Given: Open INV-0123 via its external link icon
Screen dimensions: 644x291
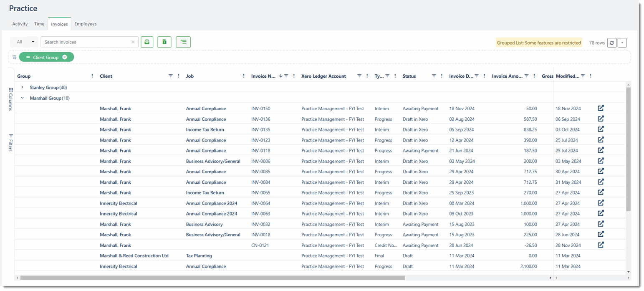Looking at the screenshot, I should click(x=601, y=140).
